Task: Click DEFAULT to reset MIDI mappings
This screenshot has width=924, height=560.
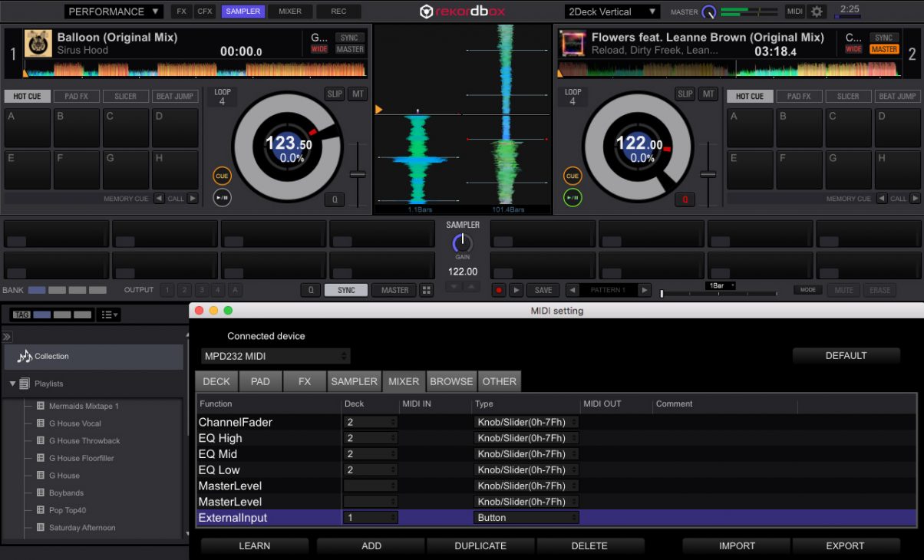Action: click(846, 355)
